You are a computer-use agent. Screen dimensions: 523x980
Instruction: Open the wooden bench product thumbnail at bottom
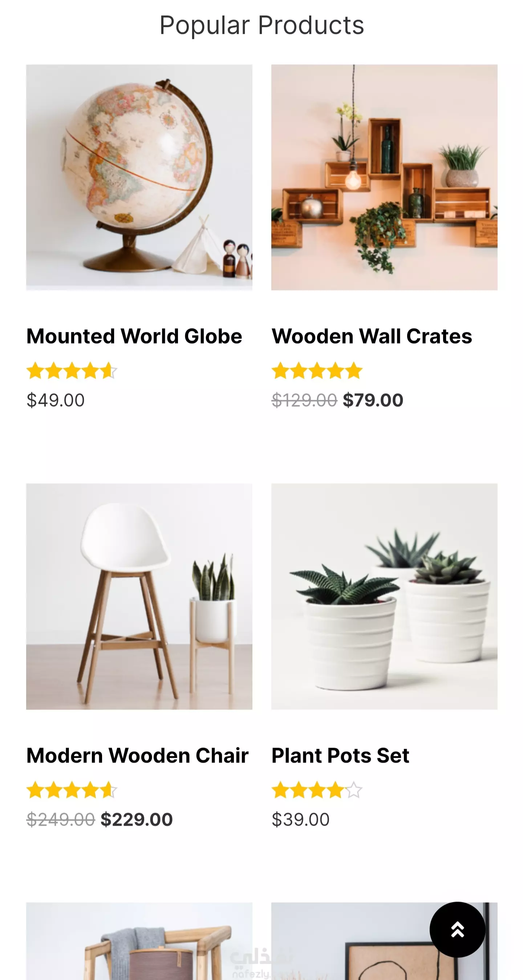[x=139, y=941]
